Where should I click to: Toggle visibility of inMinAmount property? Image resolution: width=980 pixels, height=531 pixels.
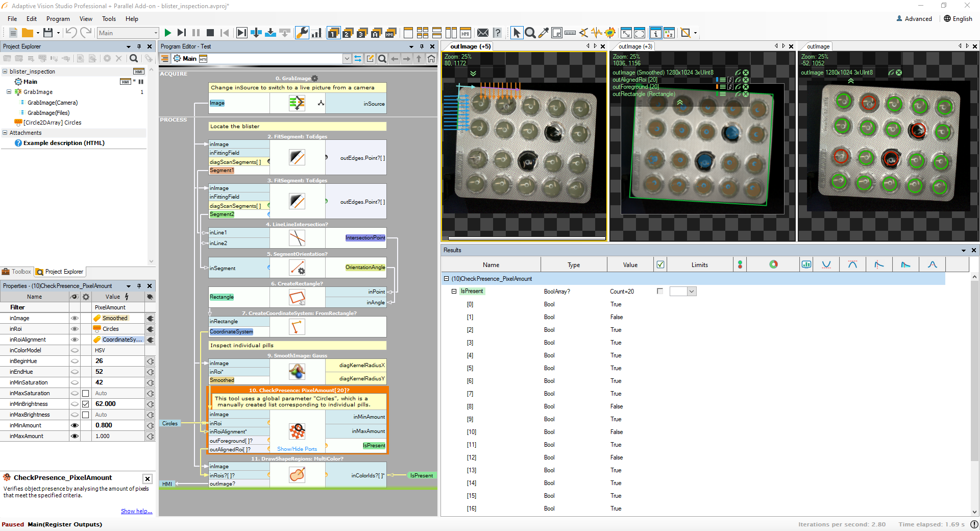(75, 425)
